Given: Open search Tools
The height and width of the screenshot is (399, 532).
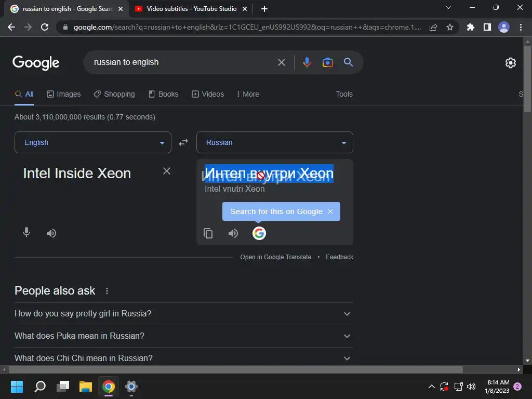Looking at the screenshot, I should pos(344,94).
